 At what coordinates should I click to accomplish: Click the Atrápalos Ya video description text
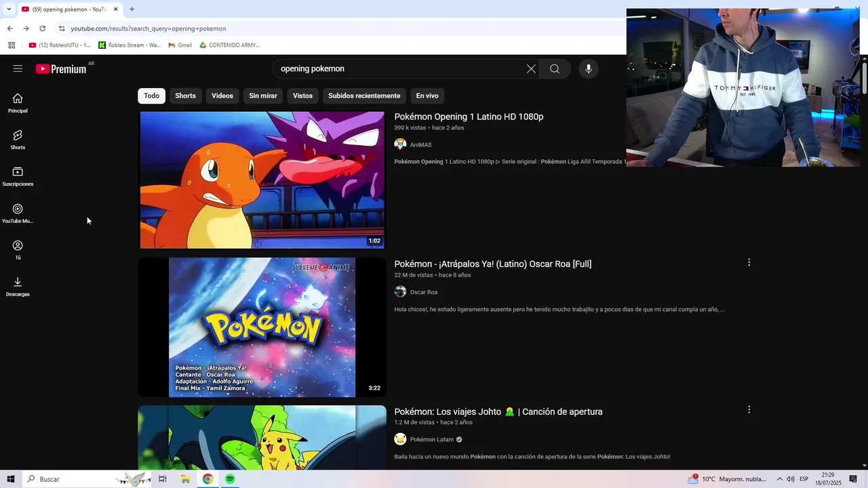coord(559,309)
